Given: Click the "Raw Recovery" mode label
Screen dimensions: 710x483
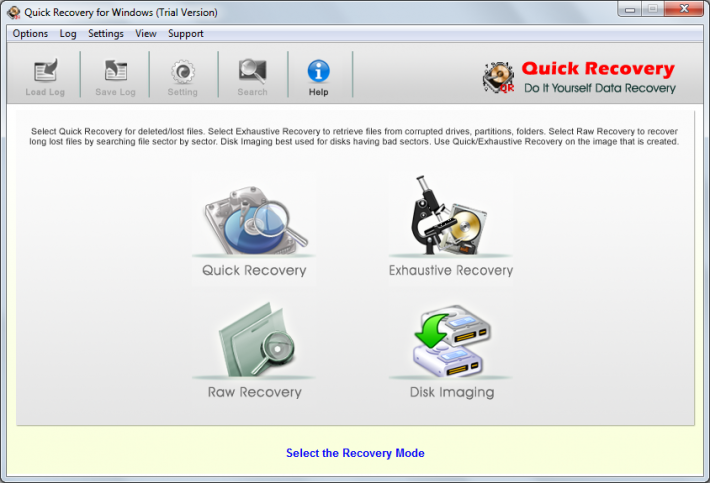Looking at the screenshot, I should click(254, 392).
